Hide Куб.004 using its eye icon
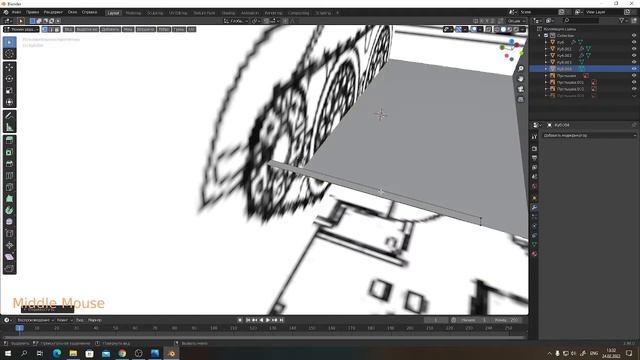This screenshot has width=640, height=360. point(634,69)
